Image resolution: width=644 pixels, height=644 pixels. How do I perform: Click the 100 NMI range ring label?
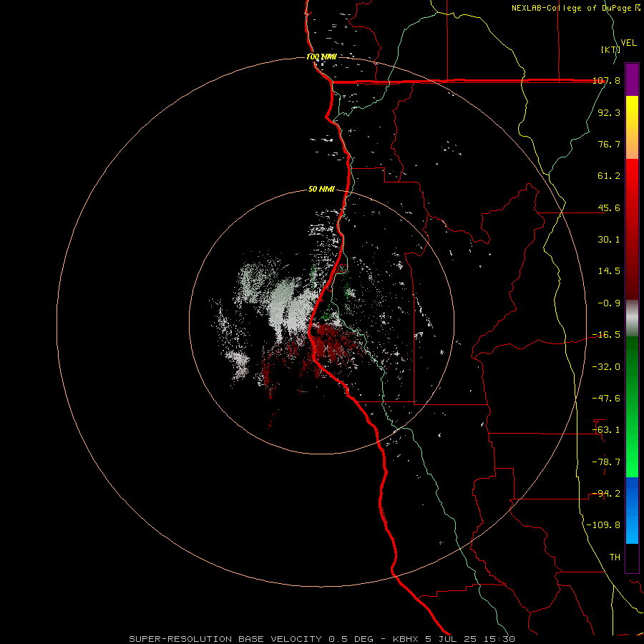(x=321, y=57)
